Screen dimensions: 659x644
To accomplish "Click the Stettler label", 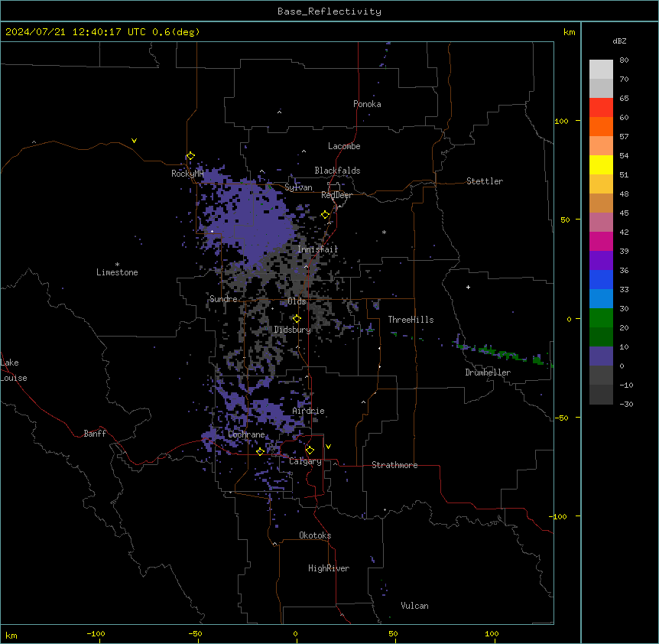I will point(485,181).
